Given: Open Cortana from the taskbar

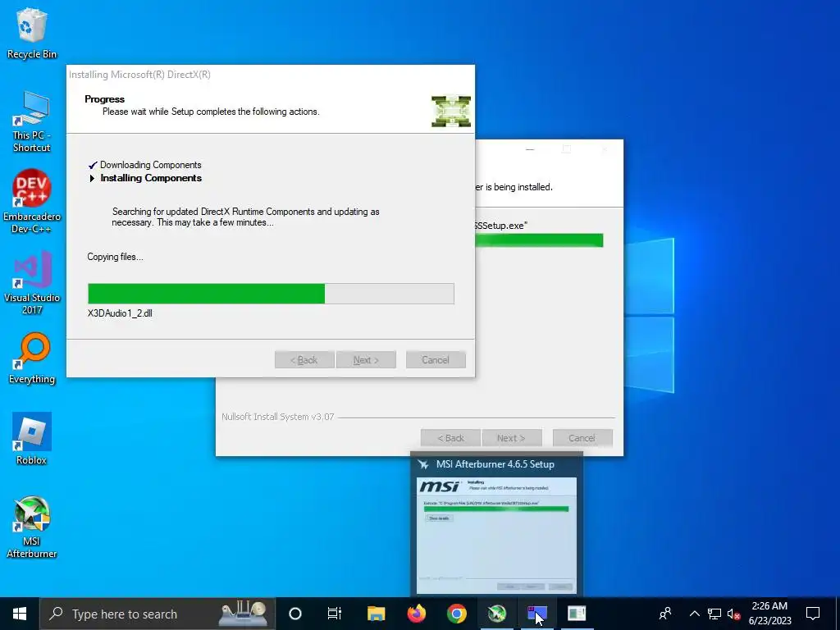Looking at the screenshot, I should pyautogui.click(x=295, y=614).
